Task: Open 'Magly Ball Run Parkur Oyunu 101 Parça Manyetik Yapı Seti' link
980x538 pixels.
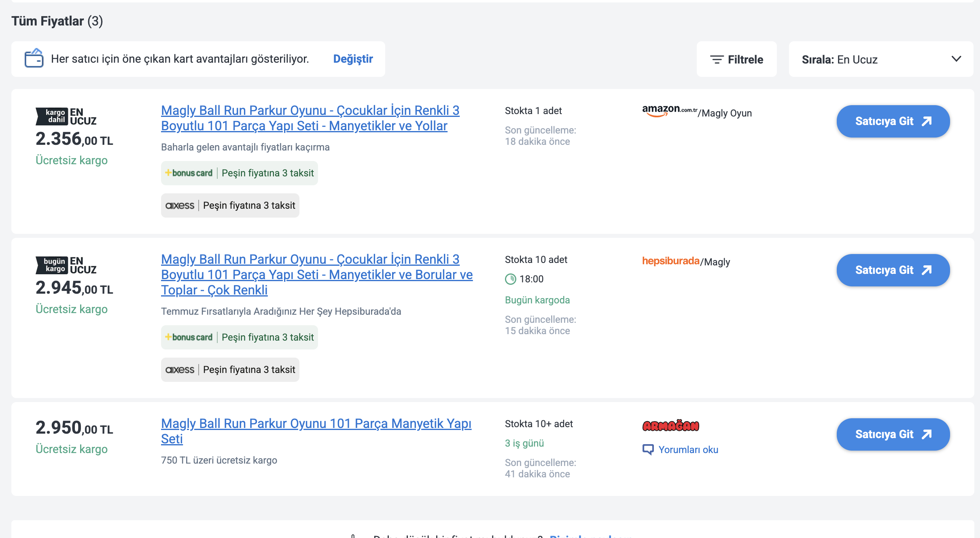Action: coord(316,431)
